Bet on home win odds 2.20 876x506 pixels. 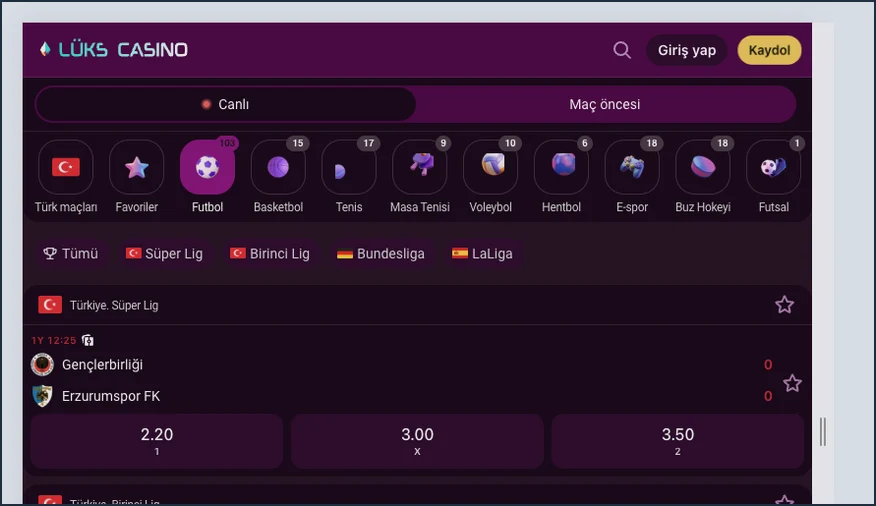tap(156, 441)
